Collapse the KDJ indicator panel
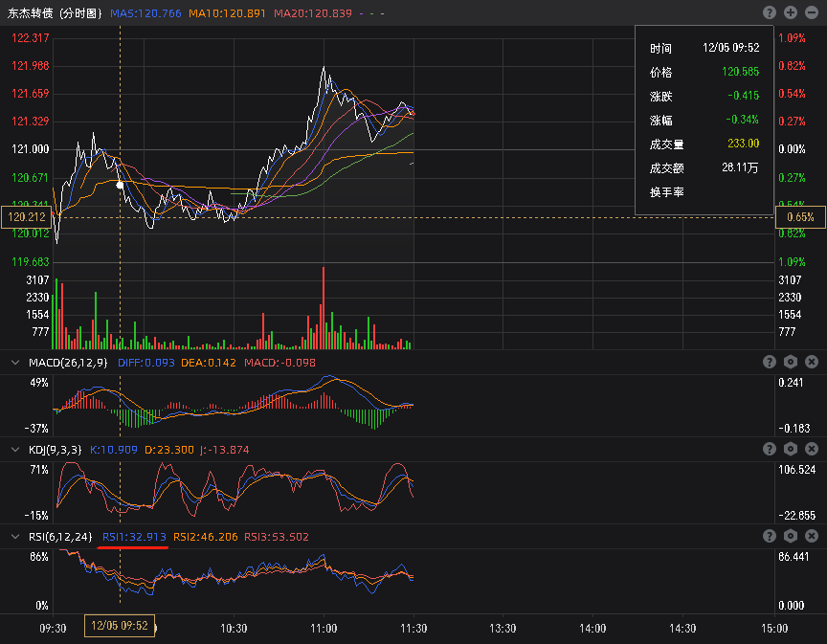The width and height of the screenshot is (827, 644). 13,448
